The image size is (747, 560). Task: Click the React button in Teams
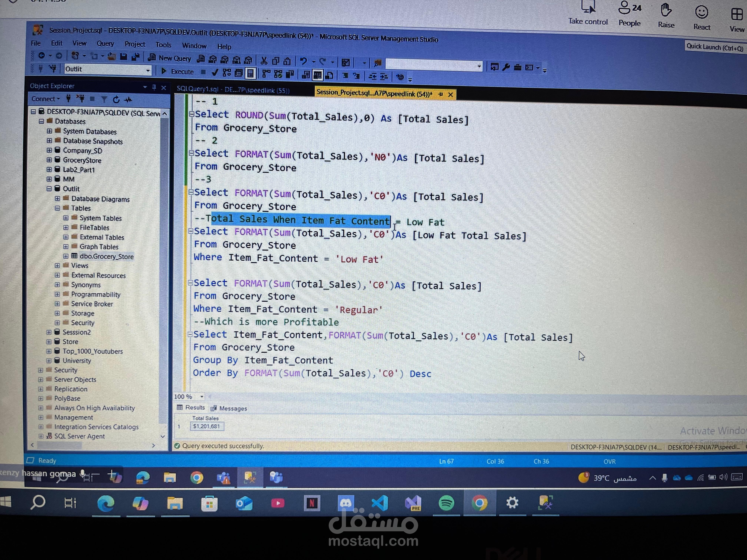pyautogui.click(x=702, y=18)
